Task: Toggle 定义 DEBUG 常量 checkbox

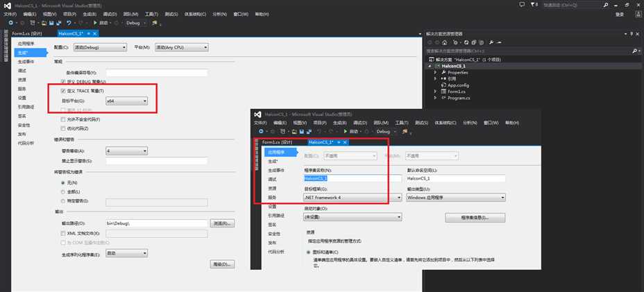Action: (x=63, y=81)
